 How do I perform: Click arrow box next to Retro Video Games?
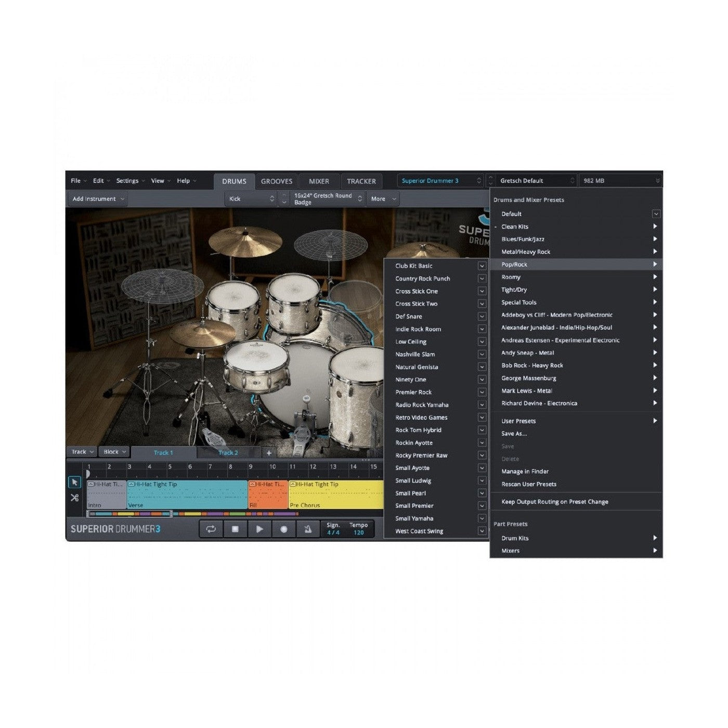(482, 418)
